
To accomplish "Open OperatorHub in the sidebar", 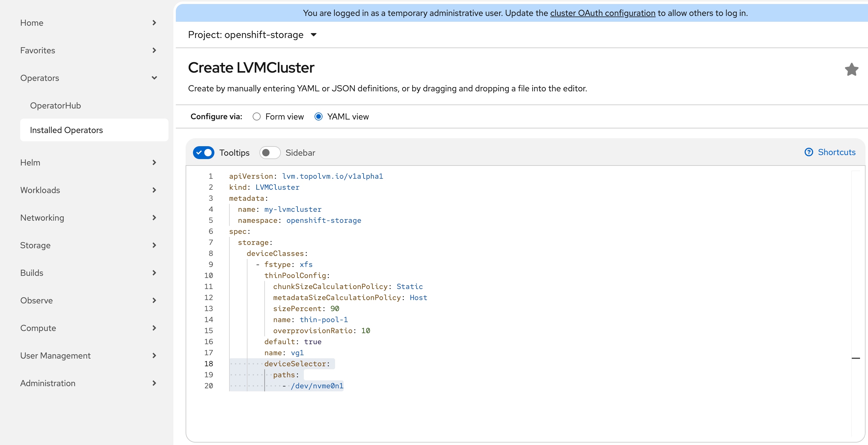I will coord(55,106).
